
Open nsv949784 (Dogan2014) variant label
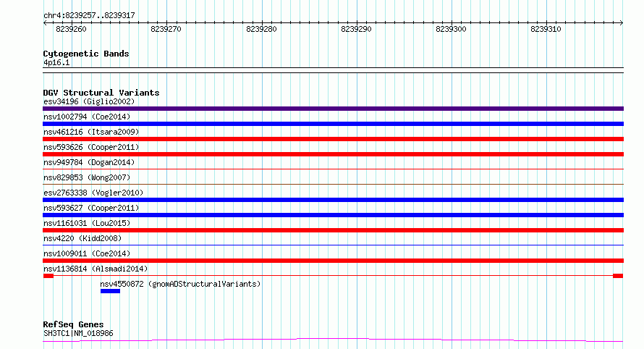(x=89, y=162)
